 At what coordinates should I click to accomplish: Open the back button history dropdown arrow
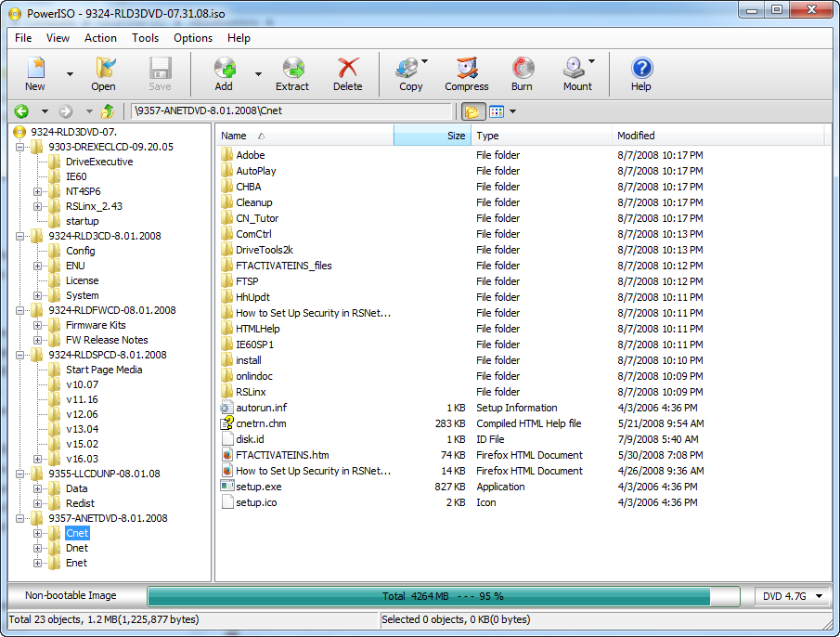[45, 111]
